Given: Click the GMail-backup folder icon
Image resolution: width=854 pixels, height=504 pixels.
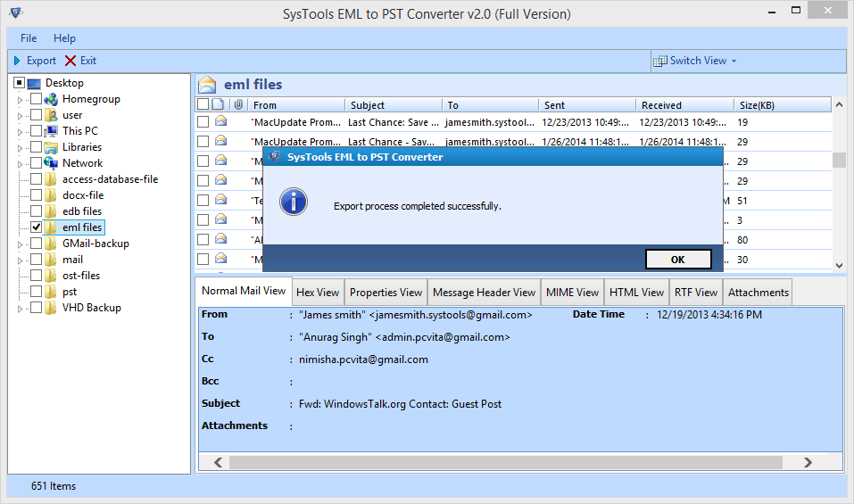Looking at the screenshot, I should pyautogui.click(x=51, y=244).
